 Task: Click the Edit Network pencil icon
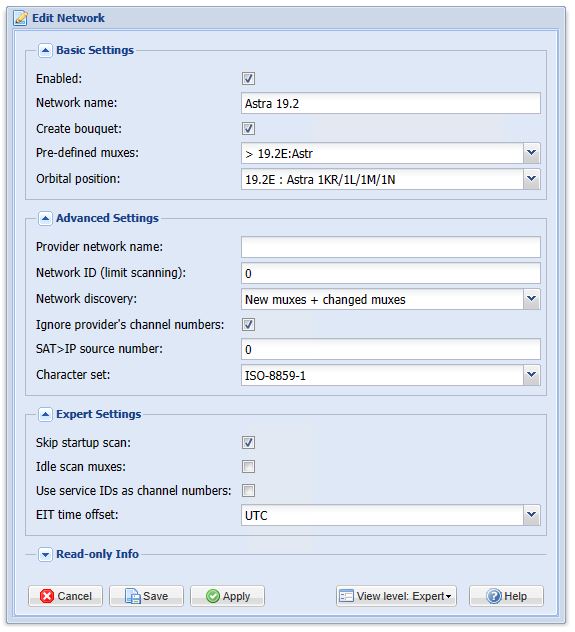click(x=21, y=18)
